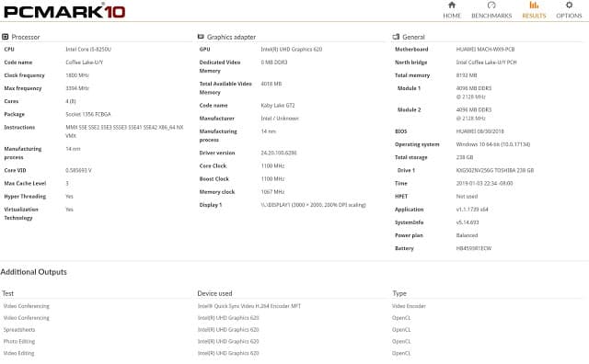Select clock frequency value 1800 MHz
This screenshot has width=589, height=364.
coord(77,75)
